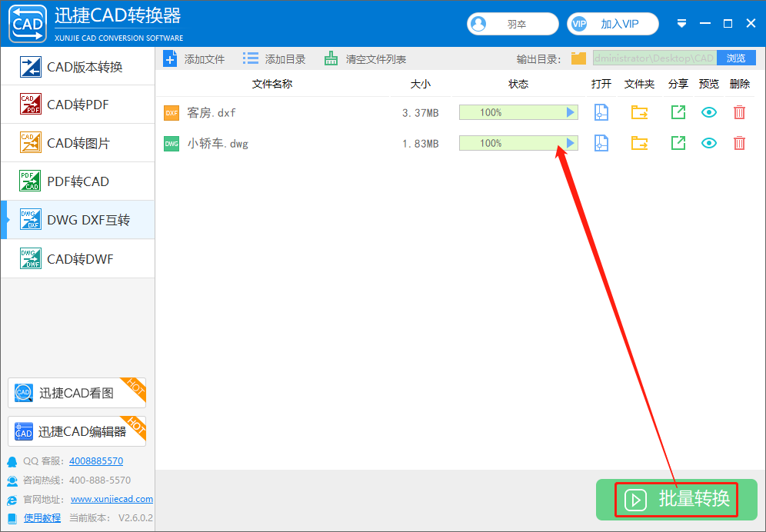Open the title bar dropdown menu arrow
Screen dimensions: 766x532
(x=682, y=24)
